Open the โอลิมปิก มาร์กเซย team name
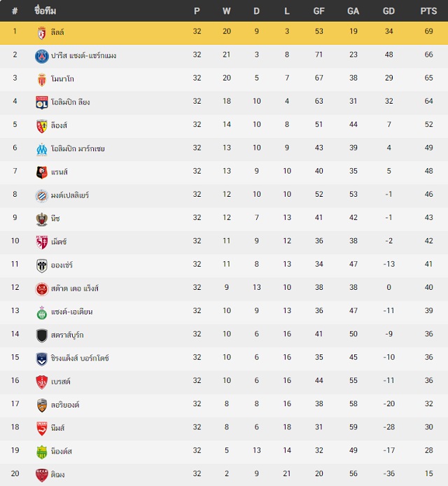This screenshot has height=486, width=448. pos(78,148)
